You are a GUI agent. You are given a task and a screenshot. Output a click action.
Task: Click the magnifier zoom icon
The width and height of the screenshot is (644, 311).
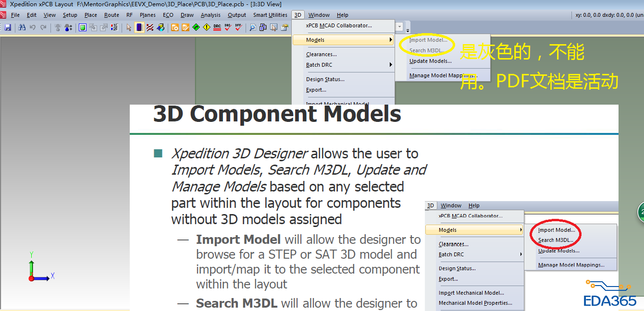(252, 27)
